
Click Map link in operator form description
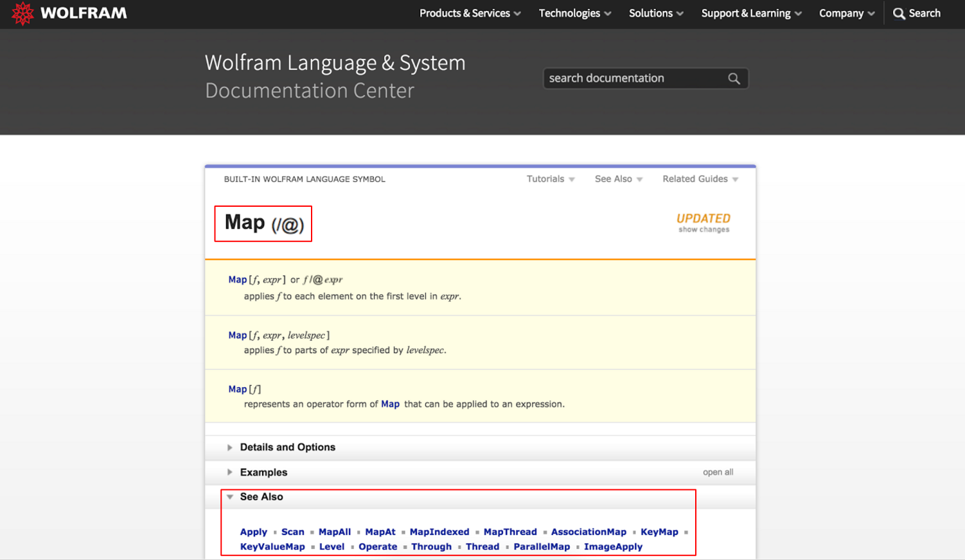click(390, 405)
